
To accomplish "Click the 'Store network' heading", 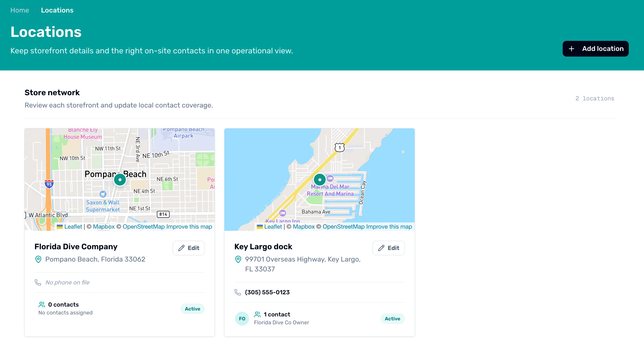I will [52, 93].
